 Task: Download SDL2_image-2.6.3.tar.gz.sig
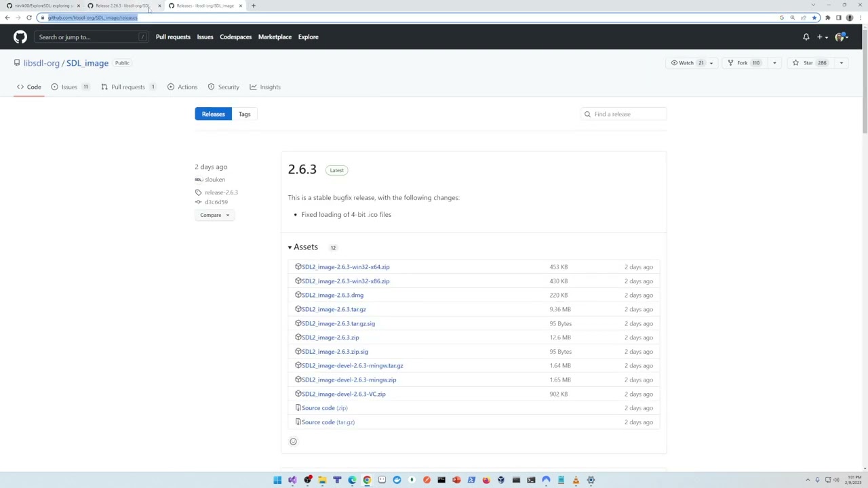pyautogui.click(x=338, y=323)
